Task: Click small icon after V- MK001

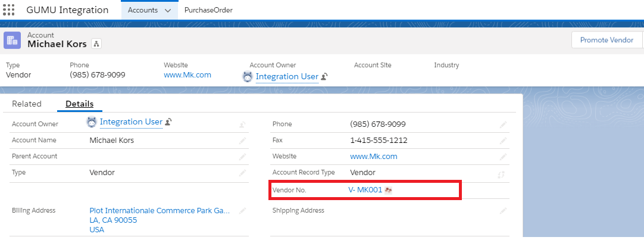Action: [388, 190]
